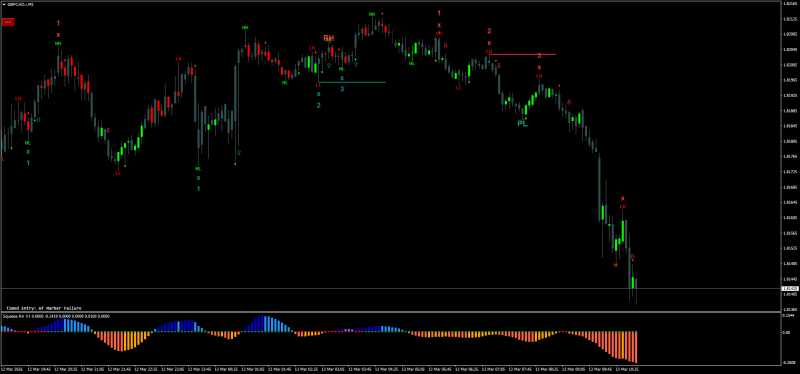The height and width of the screenshot is (374, 800).
Task: Select the teal PL label on the chart
Action: click(522, 123)
